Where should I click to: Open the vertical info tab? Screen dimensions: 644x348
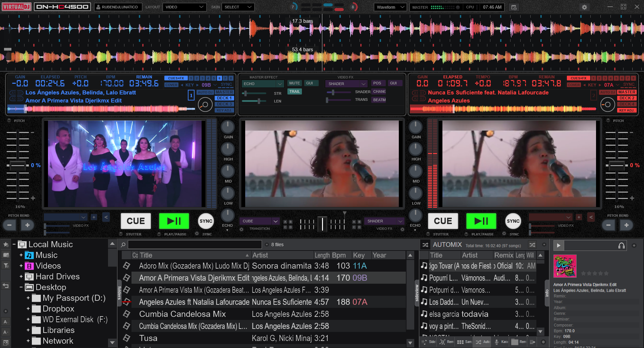[547, 293]
